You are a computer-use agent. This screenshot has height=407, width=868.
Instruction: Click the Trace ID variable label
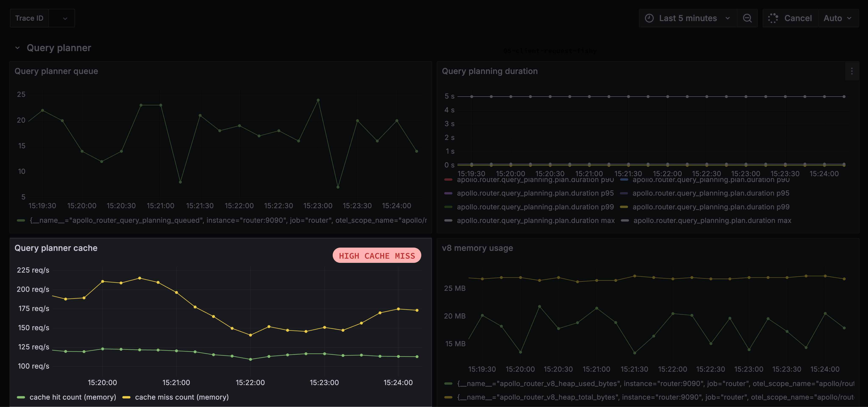[x=29, y=18]
